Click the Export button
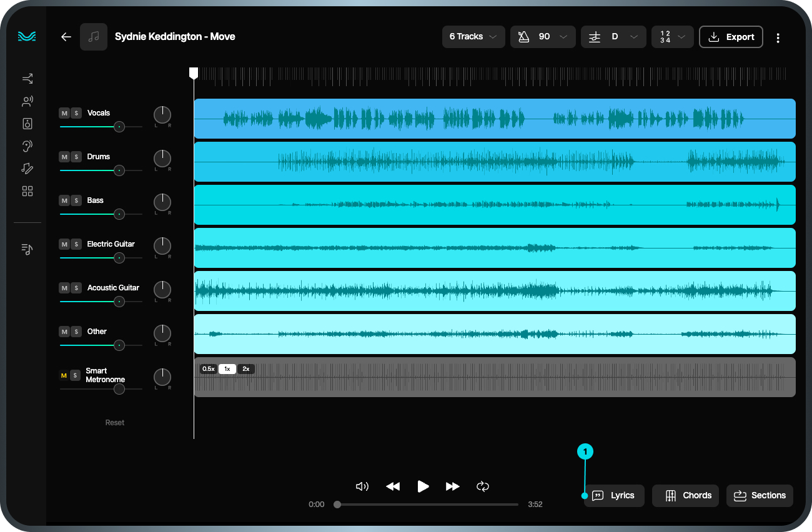Screen dimensions: 812x532 click(x=731, y=37)
